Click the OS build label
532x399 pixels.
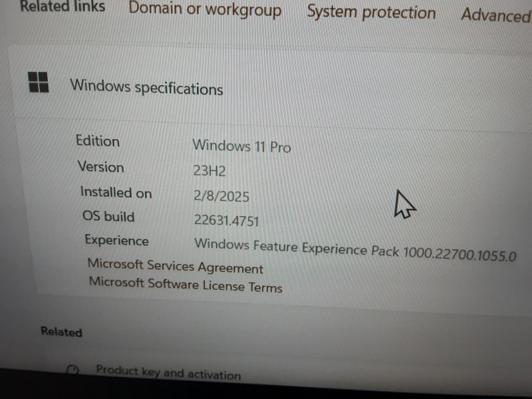108,216
